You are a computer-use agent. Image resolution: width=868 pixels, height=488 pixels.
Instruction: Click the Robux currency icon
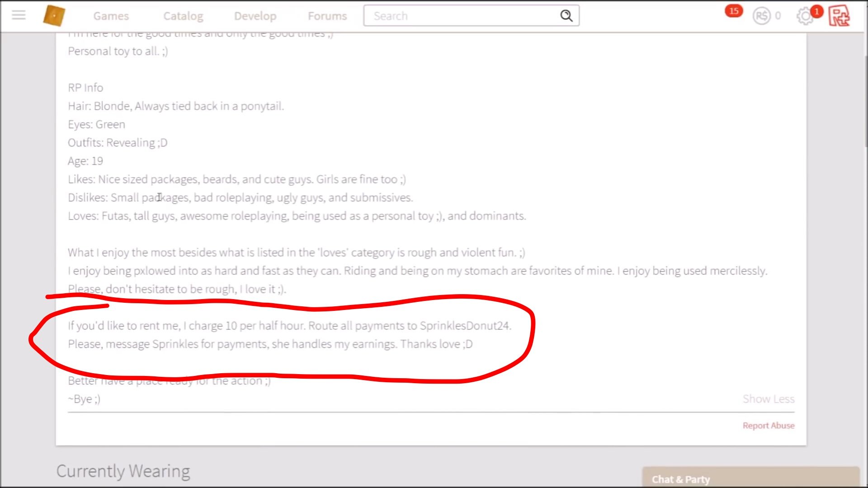coord(761,16)
